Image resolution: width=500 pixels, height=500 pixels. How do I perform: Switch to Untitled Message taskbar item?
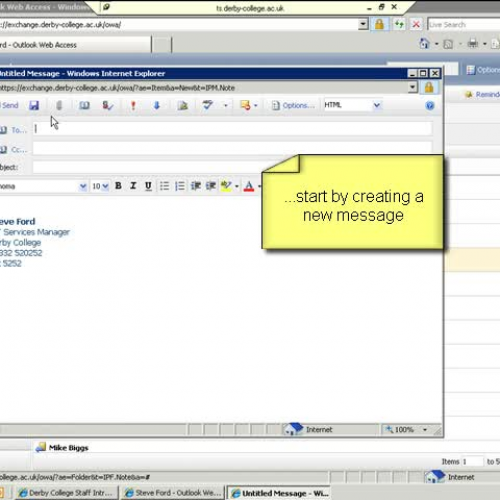coord(280,493)
